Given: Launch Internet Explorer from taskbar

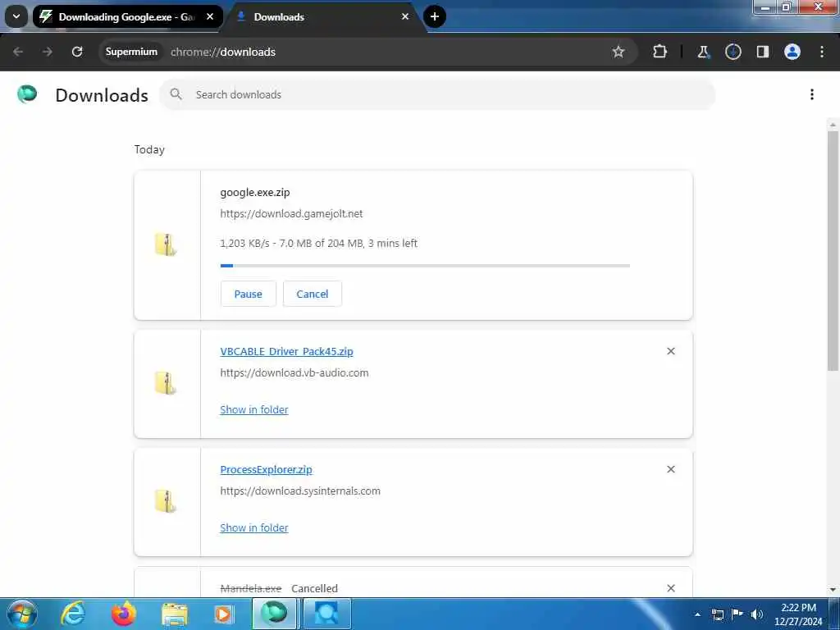Looking at the screenshot, I should point(73,614).
